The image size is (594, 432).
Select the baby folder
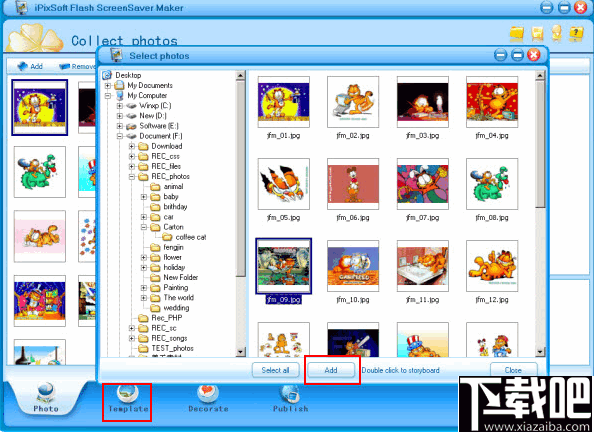pyautogui.click(x=171, y=197)
